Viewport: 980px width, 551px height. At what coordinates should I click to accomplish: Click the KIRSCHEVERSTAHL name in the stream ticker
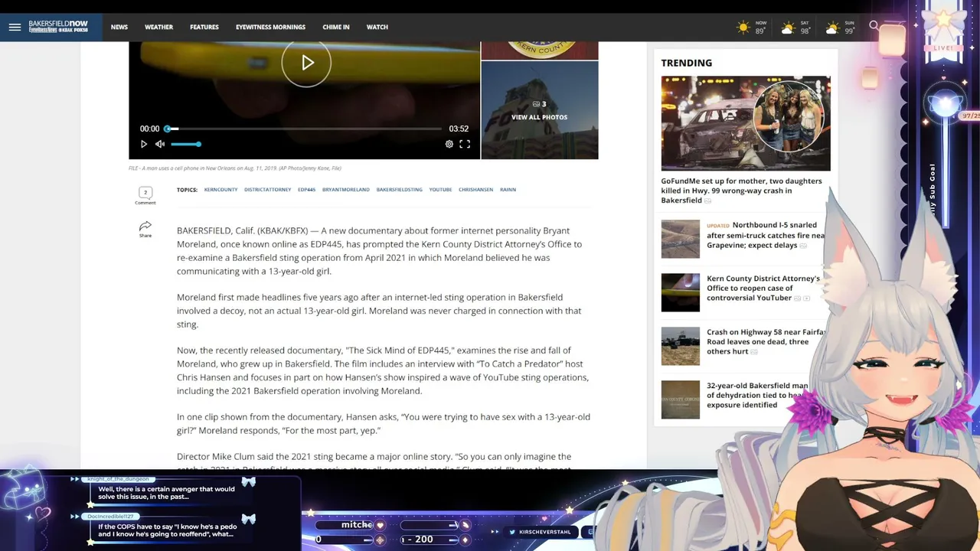pyautogui.click(x=544, y=532)
